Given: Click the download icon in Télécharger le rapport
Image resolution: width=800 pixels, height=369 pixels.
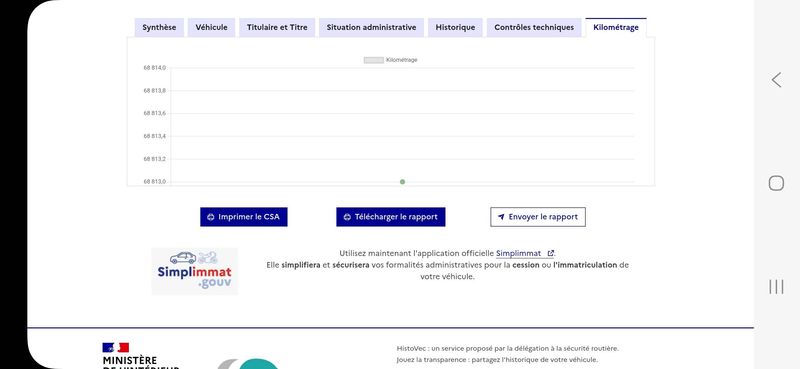Looking at the screenshot, I should pos(347,217).
